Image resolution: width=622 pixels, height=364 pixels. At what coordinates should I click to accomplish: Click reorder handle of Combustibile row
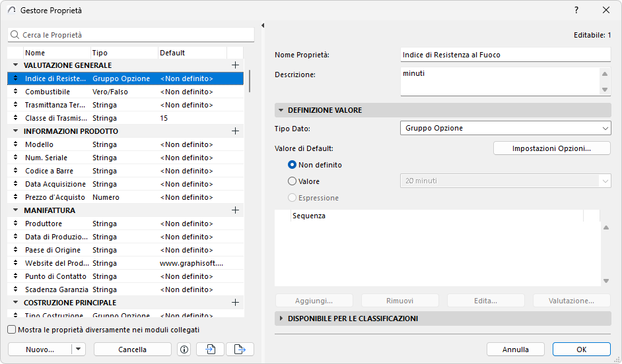click(15, 92)
